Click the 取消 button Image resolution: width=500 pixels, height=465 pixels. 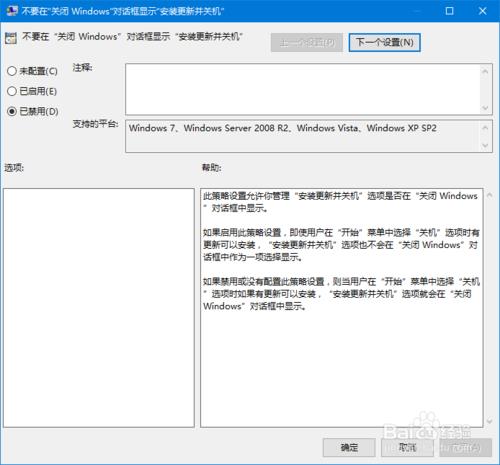click(x=407, y=447)
